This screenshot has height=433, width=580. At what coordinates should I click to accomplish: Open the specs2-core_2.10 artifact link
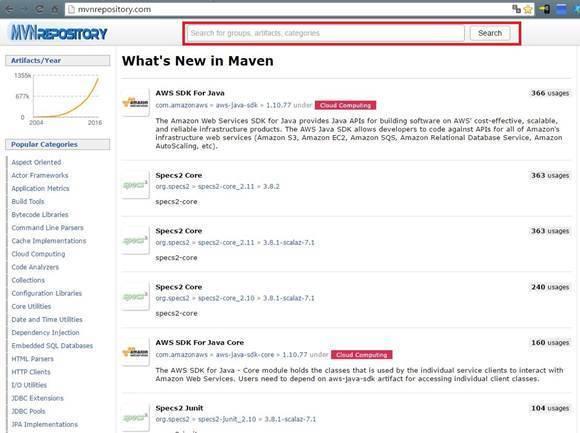point(226,298)
